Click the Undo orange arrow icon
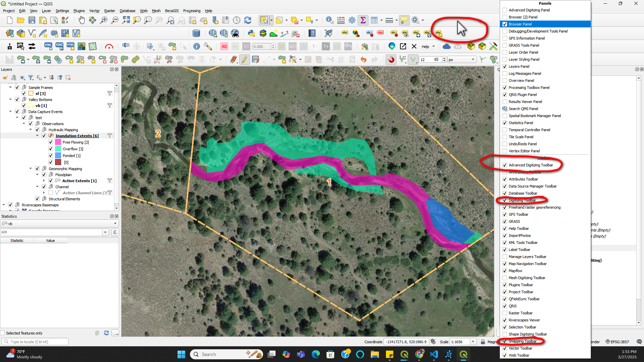The image size is (644, 362). point(363,60)
